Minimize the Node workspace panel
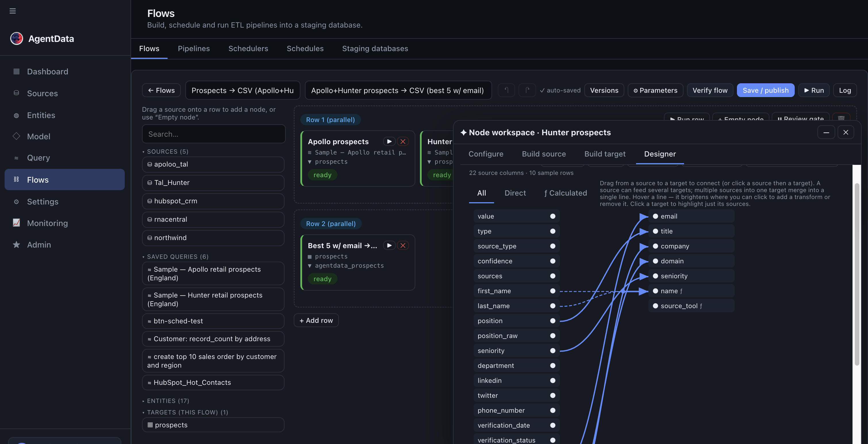 pos(826,132)
